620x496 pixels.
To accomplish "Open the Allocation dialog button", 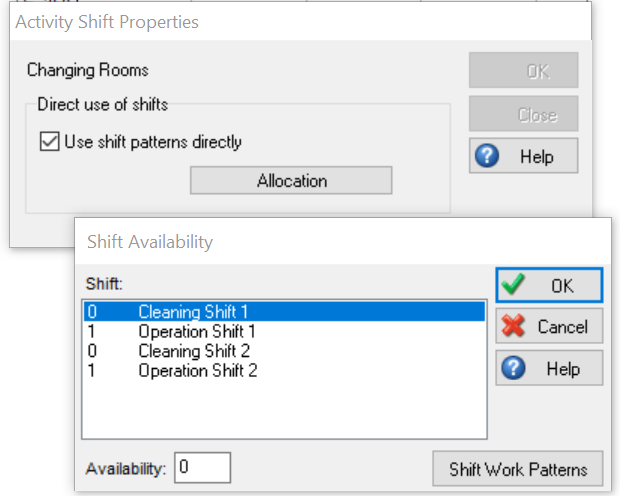I will tap(291, 180).
